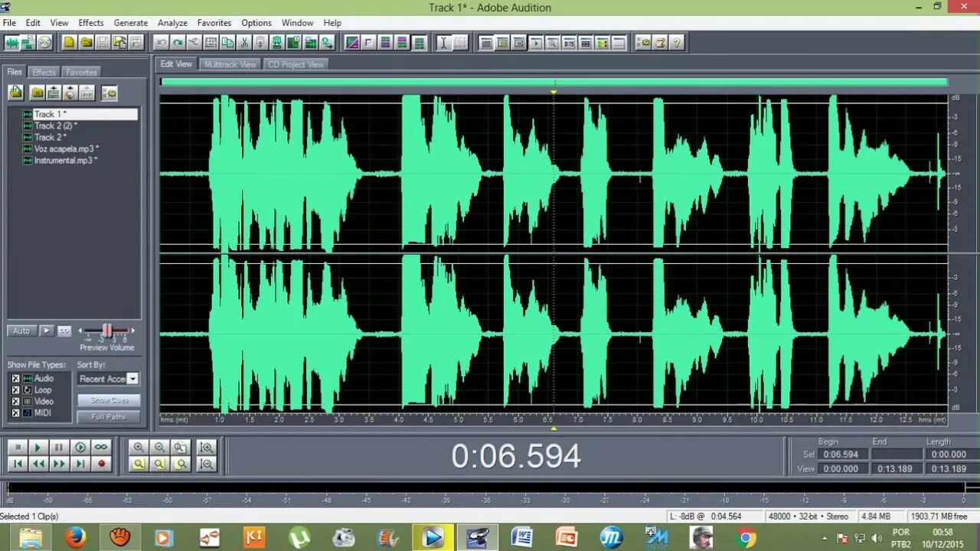Image resolution: width=980 pixels, height=551 pixels.
Task: Click the View End time field
Action: (896, 468)
